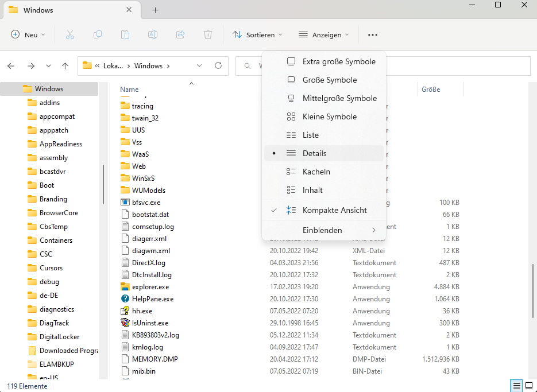Image resolution: width=537 pixels, height=392 pixels.
Task: Sort by the Name column header
Action: pos(129,90)
